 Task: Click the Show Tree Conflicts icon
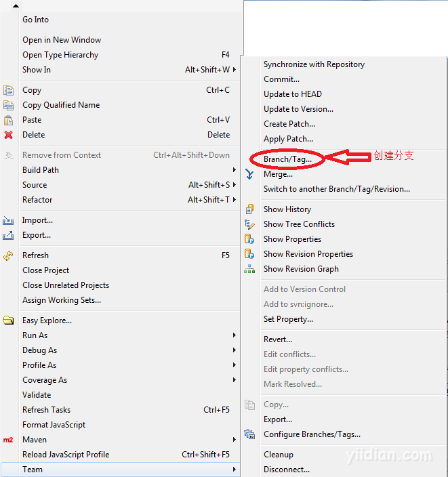[x=249, y=224]
